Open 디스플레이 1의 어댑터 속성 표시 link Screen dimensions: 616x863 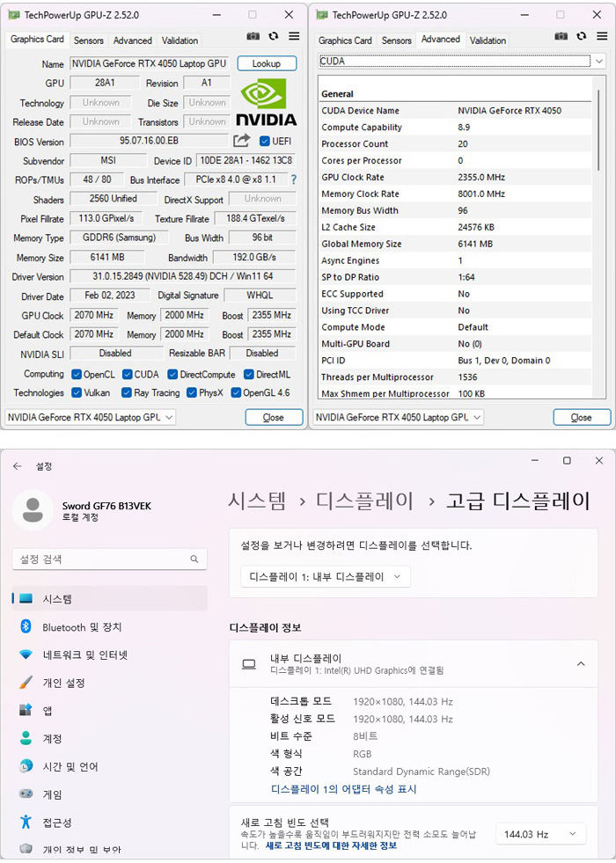click(343, 789)
